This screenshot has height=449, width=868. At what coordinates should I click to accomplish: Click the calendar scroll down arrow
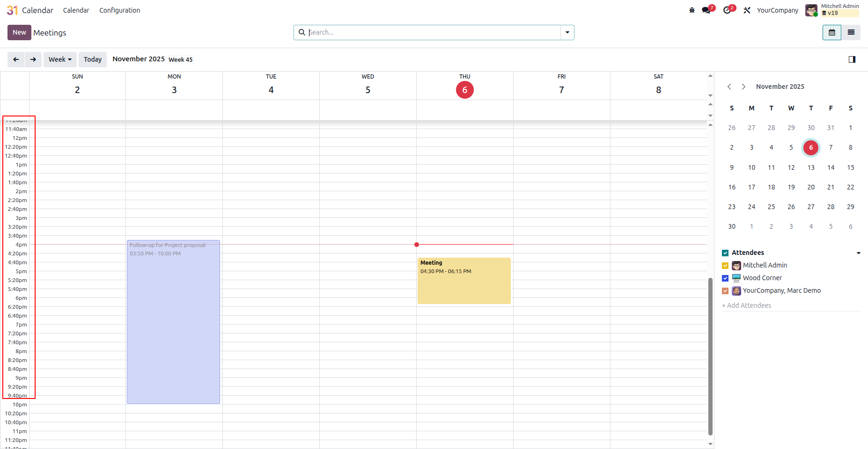pos(710,444)
